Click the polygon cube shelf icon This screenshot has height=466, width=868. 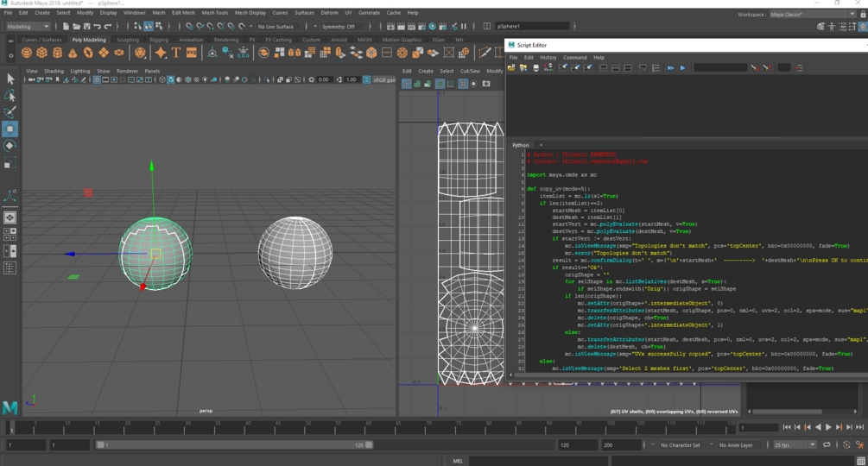tap(41, 53)
